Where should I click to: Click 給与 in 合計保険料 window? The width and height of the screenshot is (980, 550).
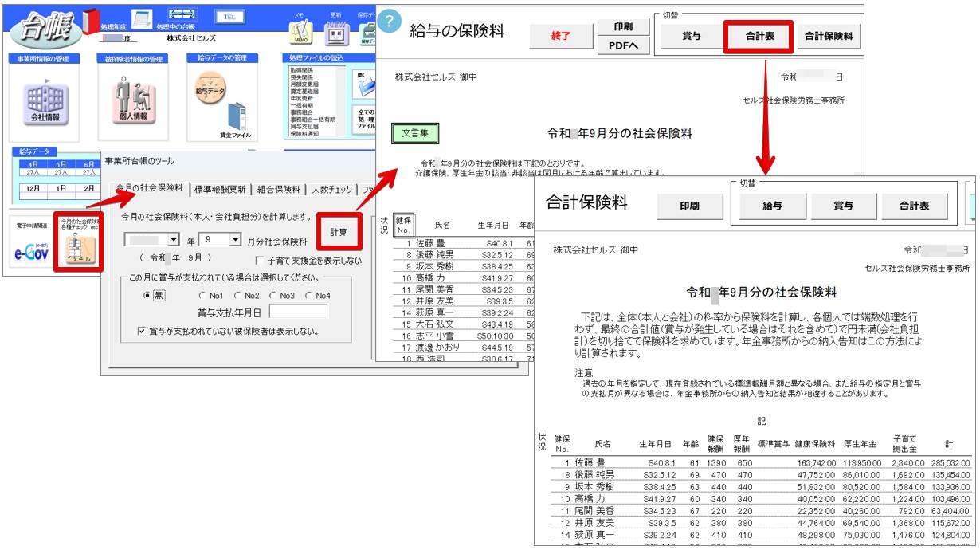pos(773,206)
